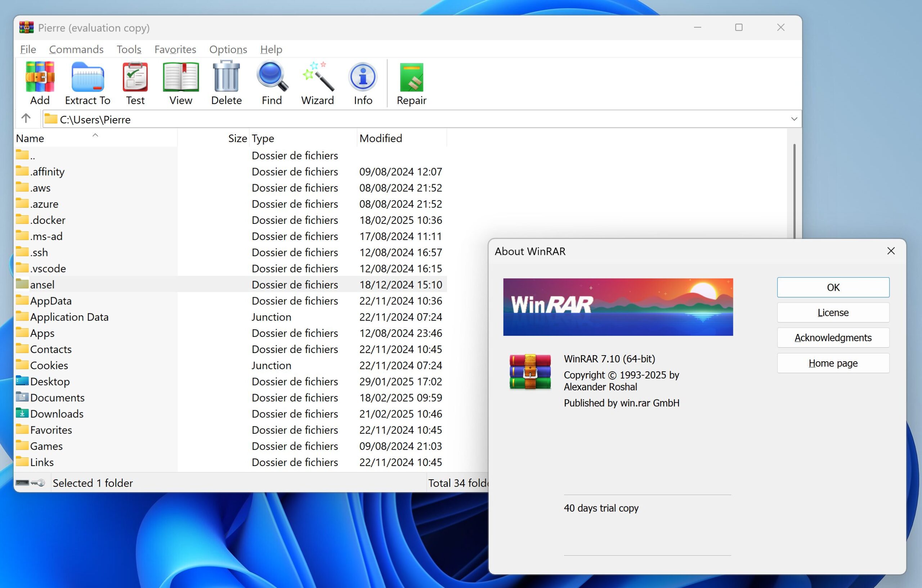Click the Find magnifier icon

coord(272,77)
